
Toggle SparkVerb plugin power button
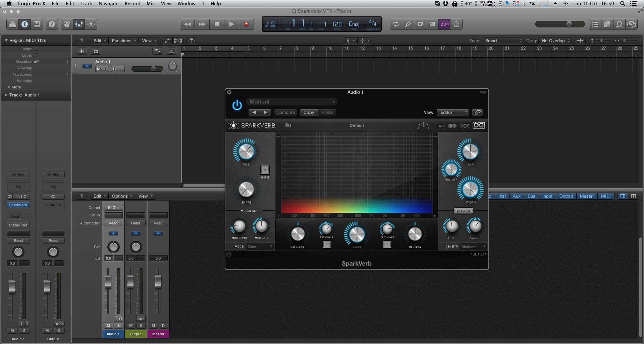click(x=237, y=105)
